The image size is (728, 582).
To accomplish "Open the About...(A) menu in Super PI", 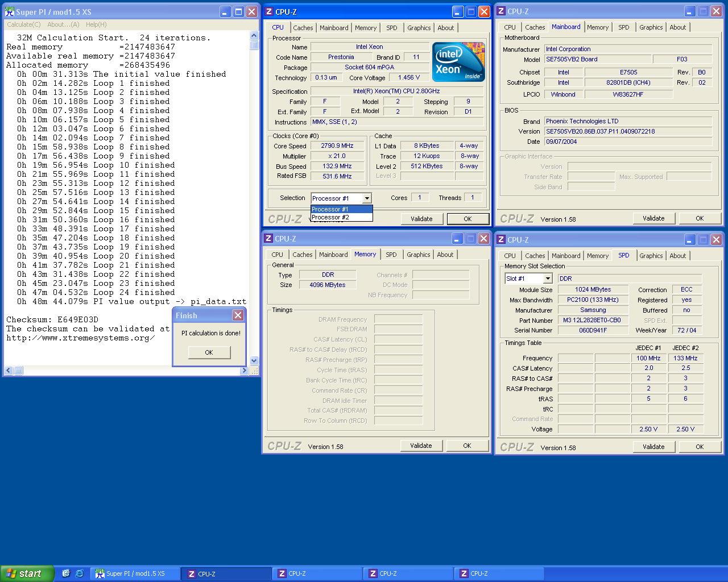I will pyautogui.click(x=63, y=24).
